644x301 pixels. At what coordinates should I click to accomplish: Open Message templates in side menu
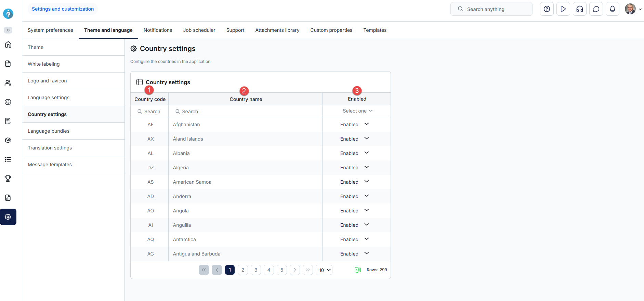pos(73,165)
